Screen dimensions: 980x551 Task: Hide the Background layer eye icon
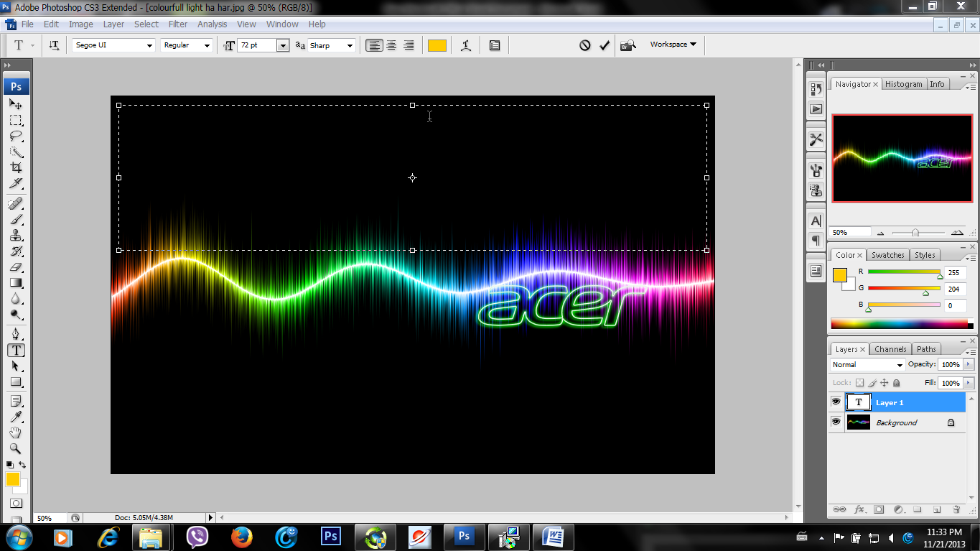(x=836, y=422)
